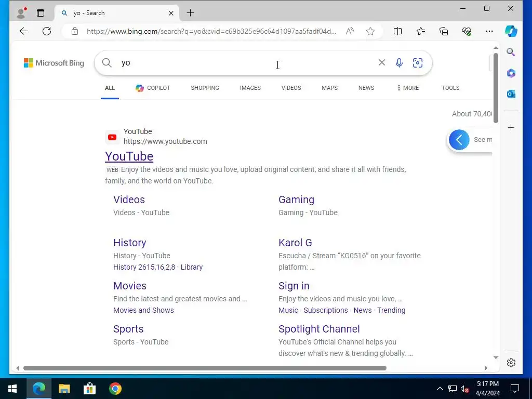Close the "yo - Search" tab
The width and height of the screenshot is (532, 399).
tap(171, 13)
